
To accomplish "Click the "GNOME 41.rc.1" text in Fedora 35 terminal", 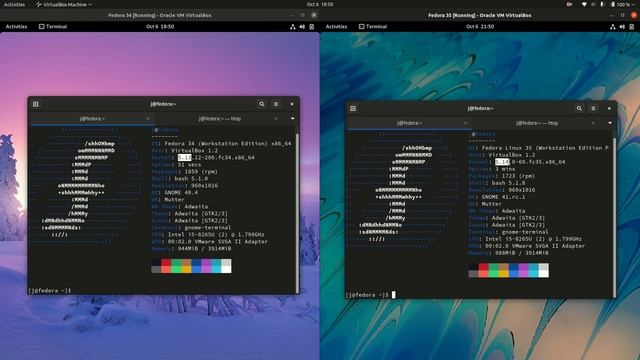I will (x=503, y=197).
